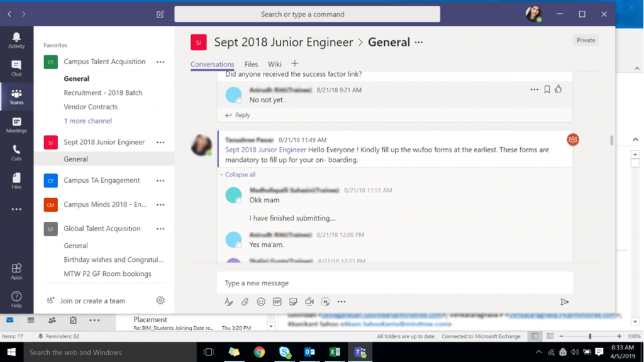The height and width of the screenshot is (362, 644).
Task: Open Sept 2018 Junior Engineer team options
Action: [x=160, y=143]
